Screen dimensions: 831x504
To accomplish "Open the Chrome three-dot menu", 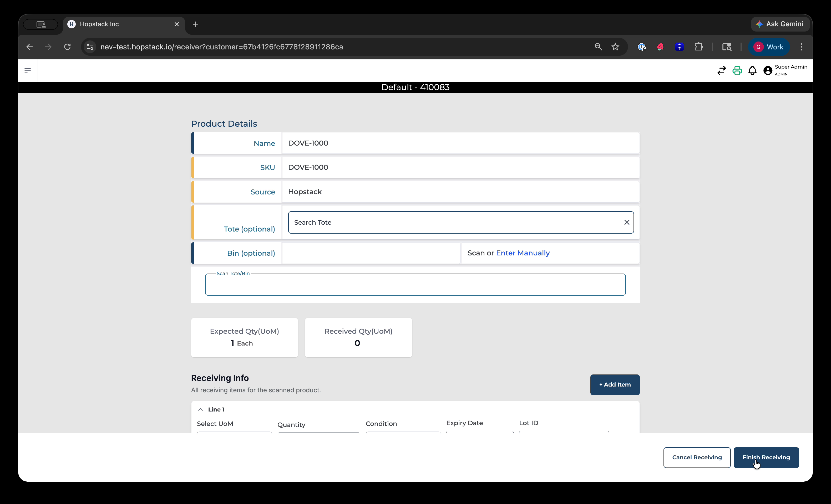I will coord(802,47).
